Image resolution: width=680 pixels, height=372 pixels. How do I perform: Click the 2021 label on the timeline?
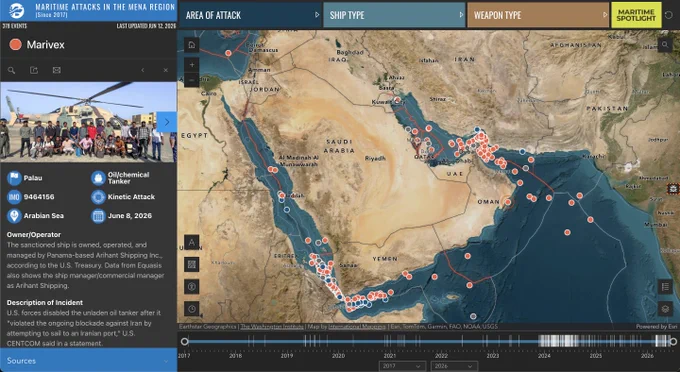pyautogui.click(x=389, y=356)
